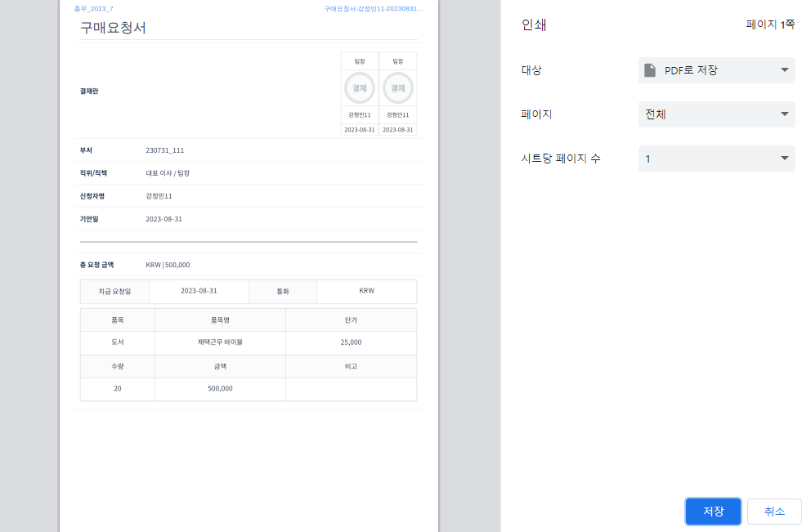Image resolution: width=811 pixels, height=532 pixels.
Task: Click the item cell 도서
Action: (x=118, y=342)
